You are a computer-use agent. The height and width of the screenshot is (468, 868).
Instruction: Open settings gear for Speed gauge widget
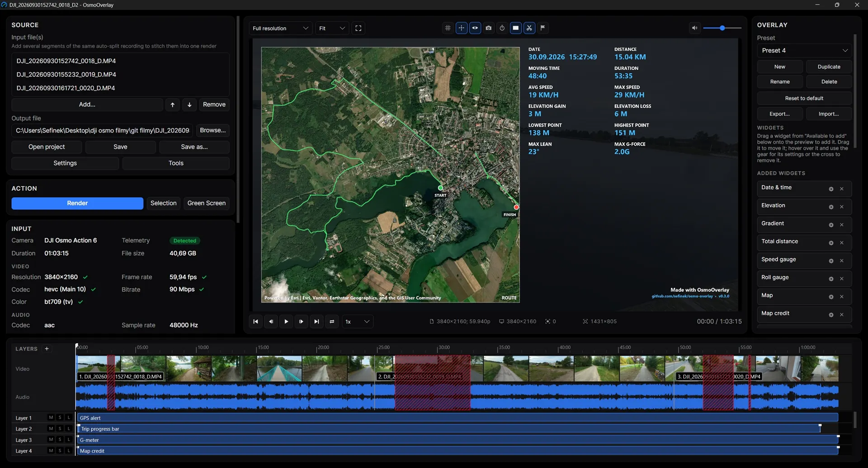[x=831, y=261]
